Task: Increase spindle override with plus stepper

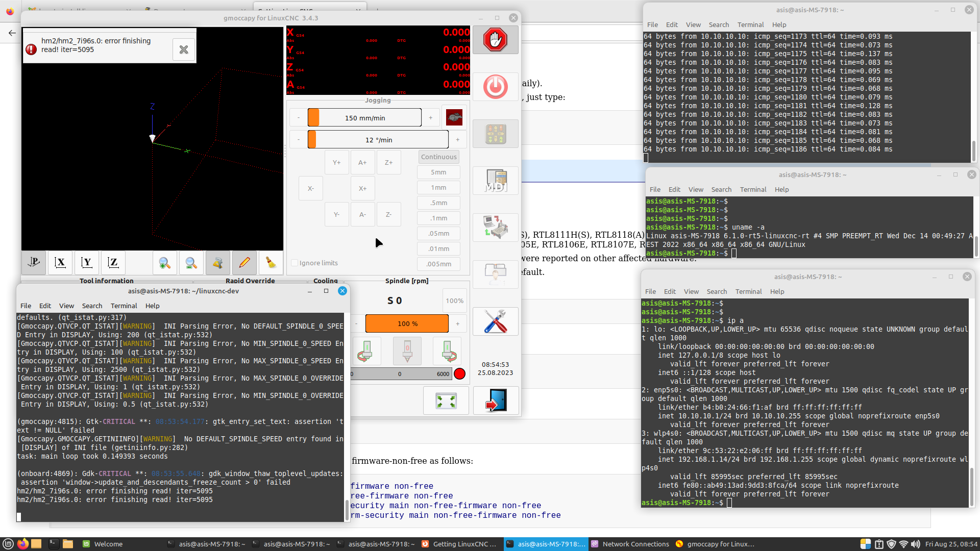Action: point(458,324)
